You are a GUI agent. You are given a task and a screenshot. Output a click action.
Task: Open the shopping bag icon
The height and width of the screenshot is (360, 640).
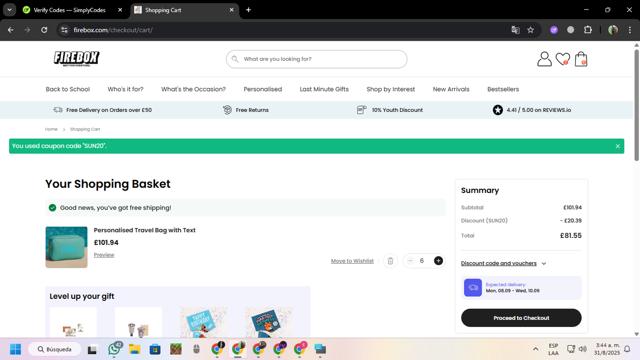pos(581,59)
